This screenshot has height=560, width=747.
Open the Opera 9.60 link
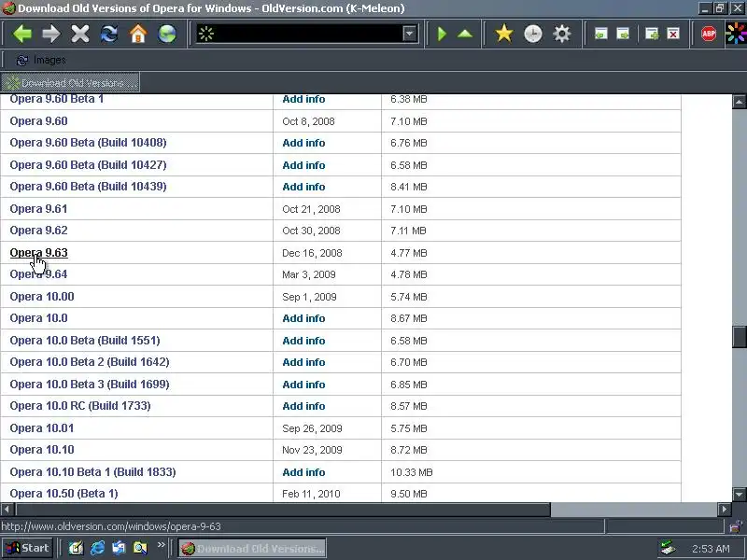pos(38,121)
